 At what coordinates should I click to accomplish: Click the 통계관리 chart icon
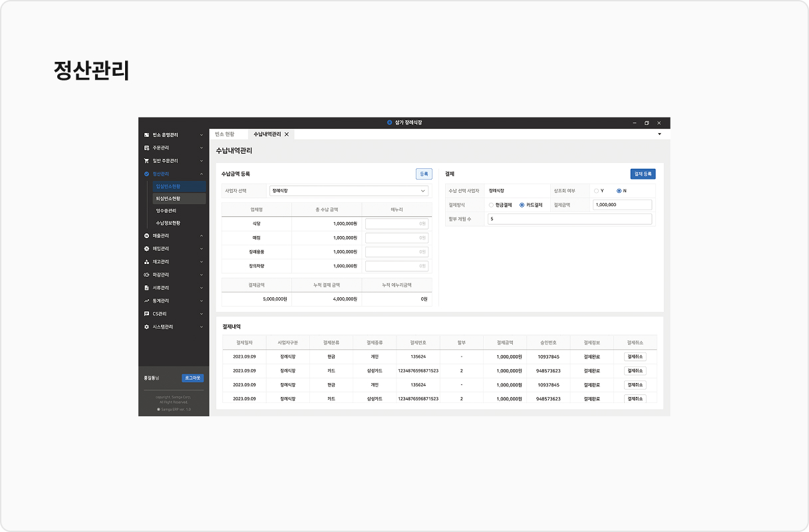[146, 301]
